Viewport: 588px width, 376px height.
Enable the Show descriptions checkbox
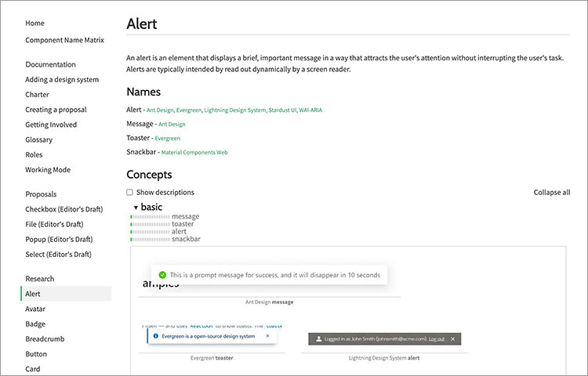pyautogui.click(x=129, y=192)
